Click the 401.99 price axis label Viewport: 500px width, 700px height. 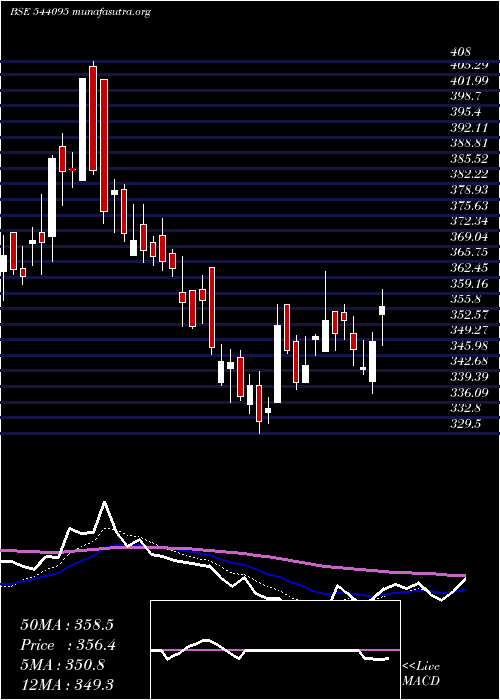(468, 80)
